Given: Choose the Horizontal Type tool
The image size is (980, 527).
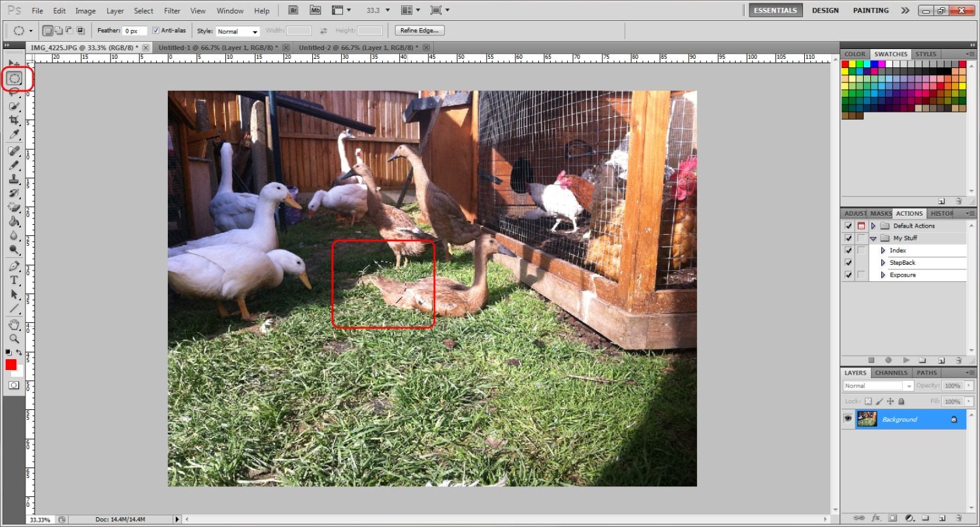Looking at the screenshot, I should (x=14, y=280).
